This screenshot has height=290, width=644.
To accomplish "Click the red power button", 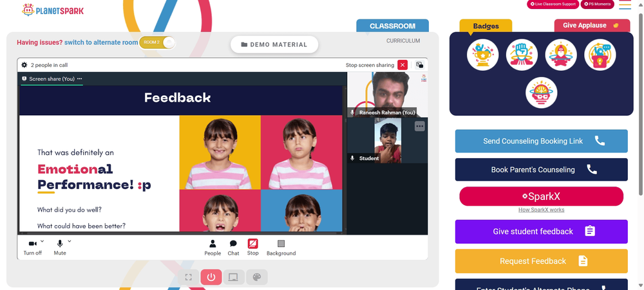I will [211, 277].
